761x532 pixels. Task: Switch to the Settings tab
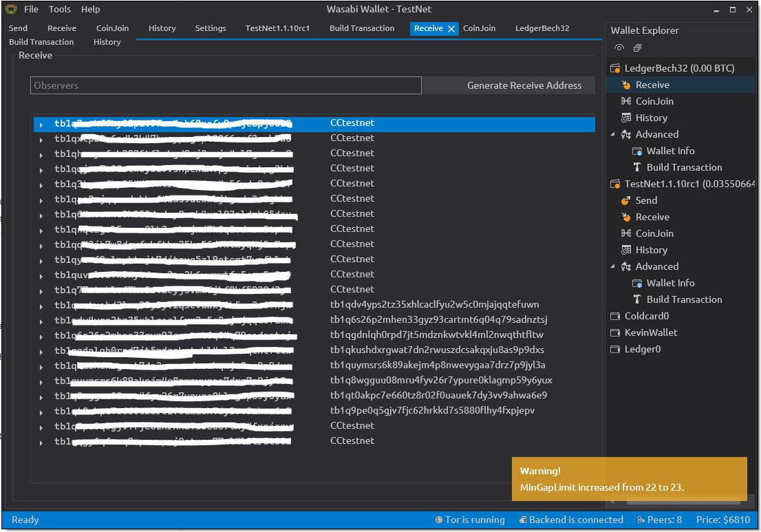pyautogui.click(x=211, y=28)
